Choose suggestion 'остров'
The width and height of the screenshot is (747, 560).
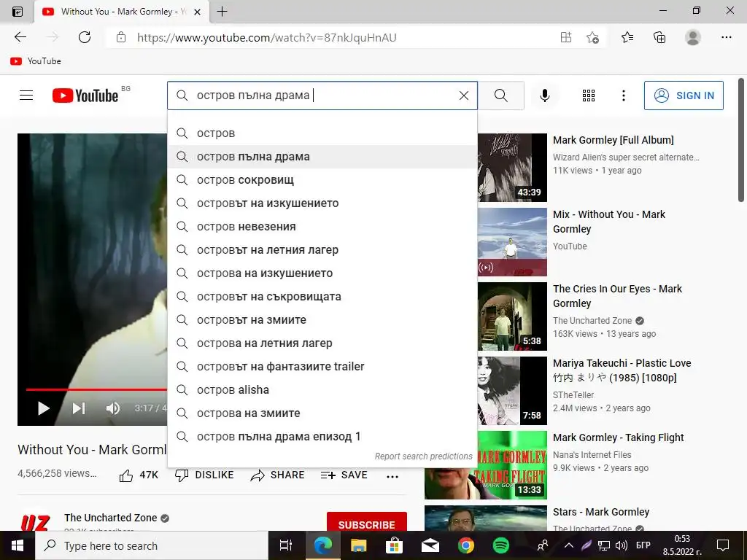coord(322,133)
